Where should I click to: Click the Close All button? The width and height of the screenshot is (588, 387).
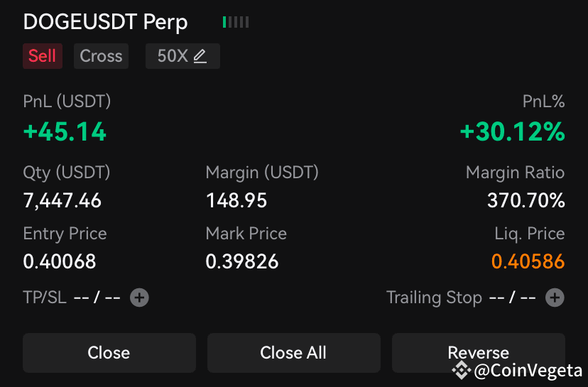pyautogui.click(x=293, y=353)
